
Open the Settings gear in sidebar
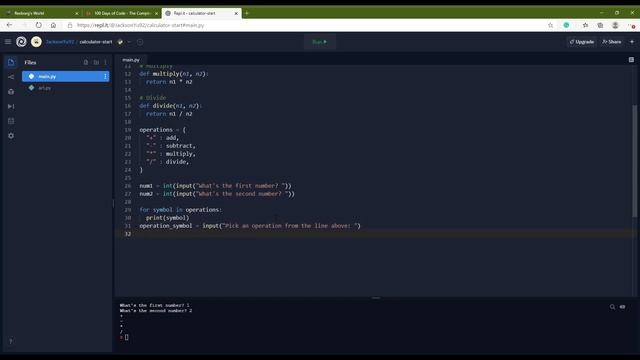11,136
